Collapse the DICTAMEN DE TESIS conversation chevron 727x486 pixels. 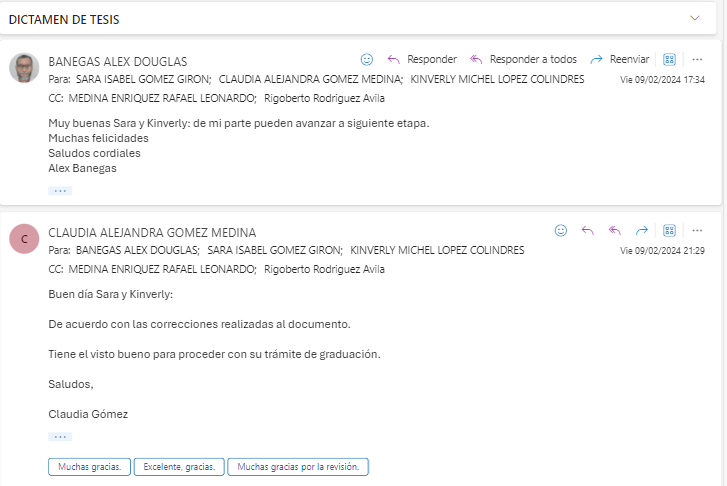[x=695, y=18]
